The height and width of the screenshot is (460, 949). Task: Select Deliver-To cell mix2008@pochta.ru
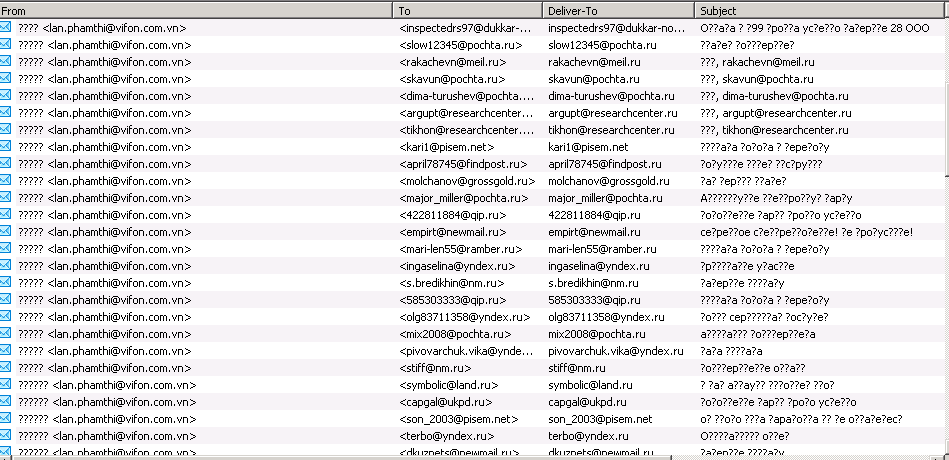click(596, 334)
